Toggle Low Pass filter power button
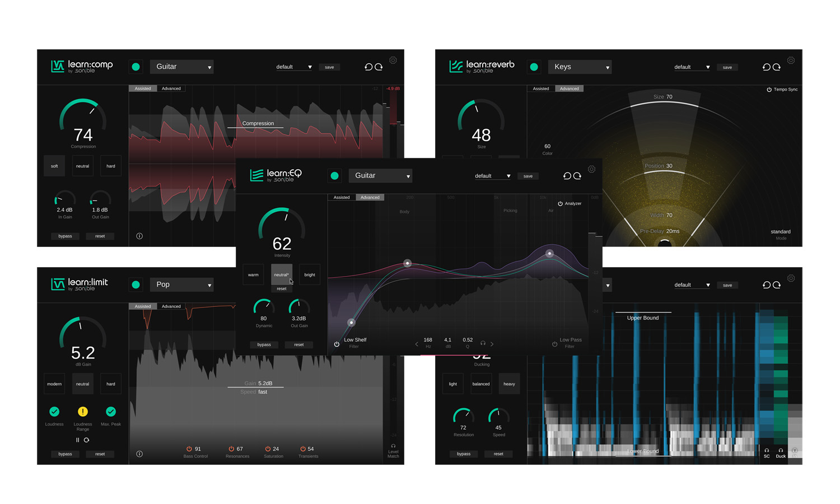The width and height of the screenshot is (840, 504). 554,344
